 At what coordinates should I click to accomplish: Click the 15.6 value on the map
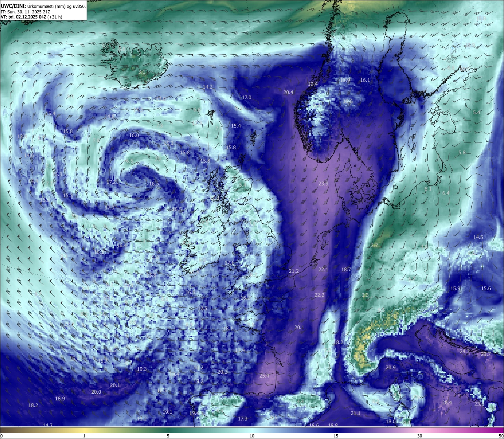click(x=486, y=289)
